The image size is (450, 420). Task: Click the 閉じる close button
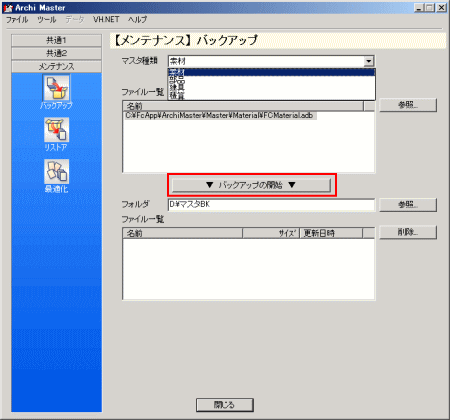(x=225, y=405)
